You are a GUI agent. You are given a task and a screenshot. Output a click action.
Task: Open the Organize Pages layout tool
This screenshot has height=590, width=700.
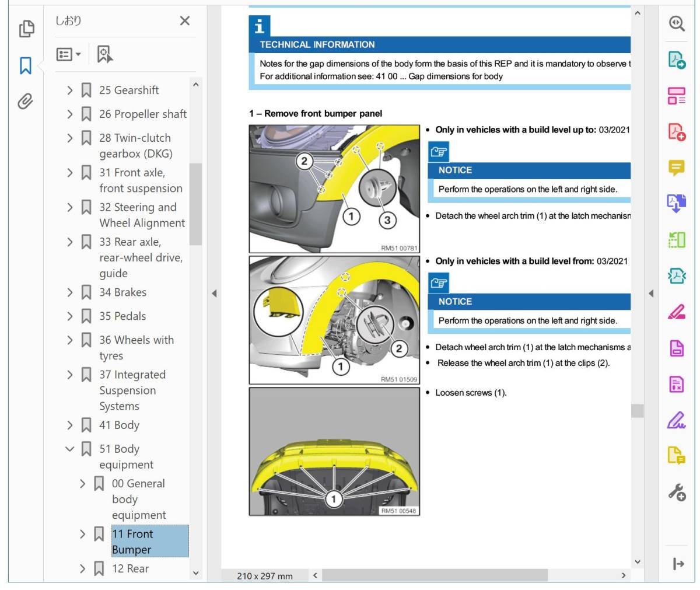tap(677, 96)
